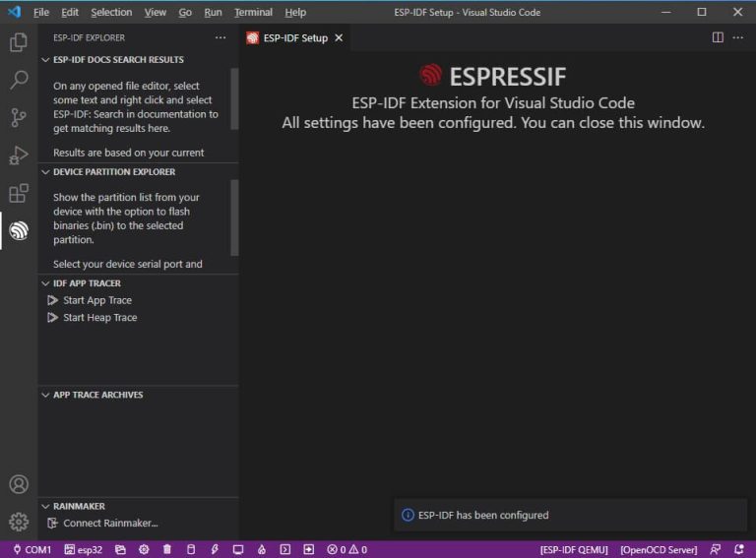Click the Espressif ESP-IDF Explorer icon
756x558 pixels.
[19, 230]
